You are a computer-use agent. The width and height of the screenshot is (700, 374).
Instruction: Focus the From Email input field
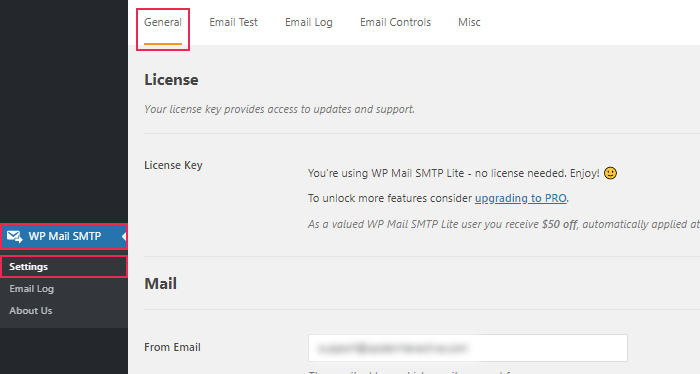point(468,348)
